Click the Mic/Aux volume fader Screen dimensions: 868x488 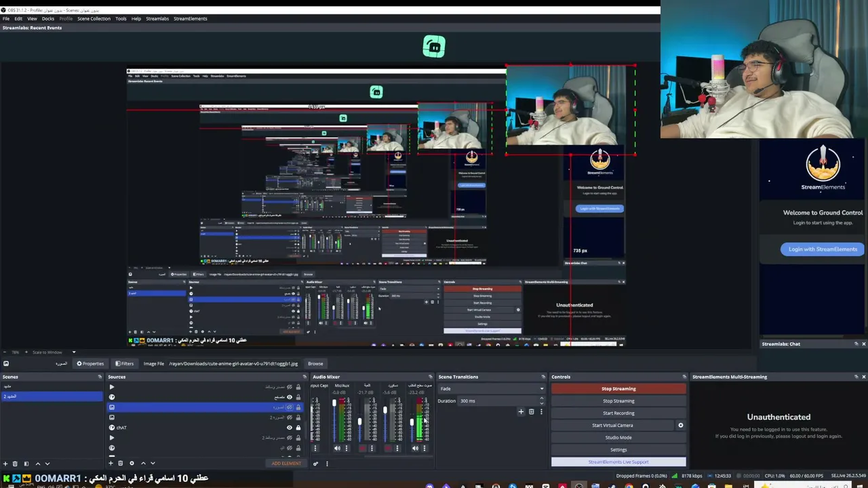pos(334,404)
